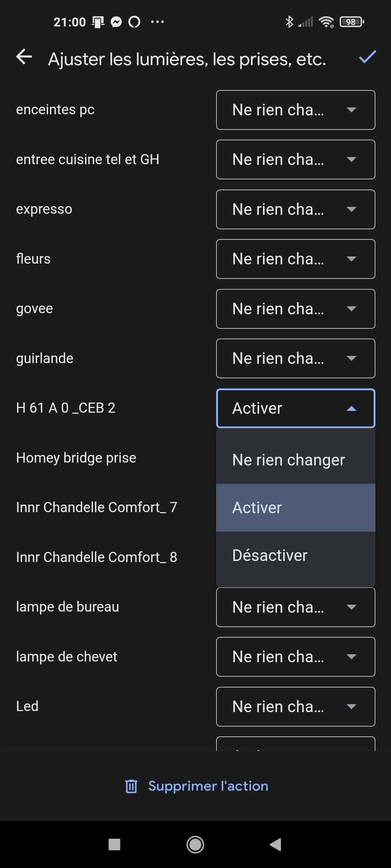Tap the Android recent apps square
Screen dimensions: 391x868
tap(114, 844)
